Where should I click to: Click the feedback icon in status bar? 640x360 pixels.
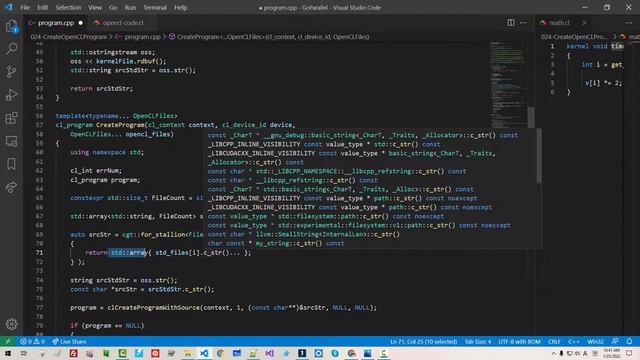[615, 341]
